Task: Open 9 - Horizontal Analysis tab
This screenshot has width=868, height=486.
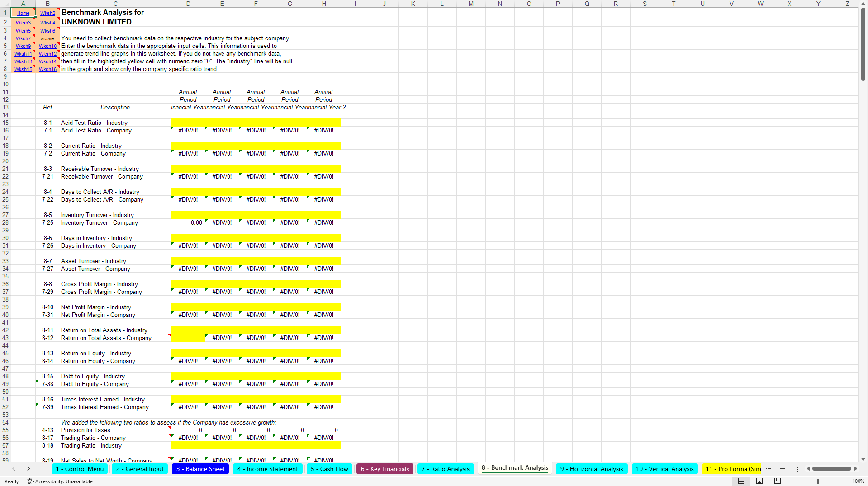Action: pos(591,469)
